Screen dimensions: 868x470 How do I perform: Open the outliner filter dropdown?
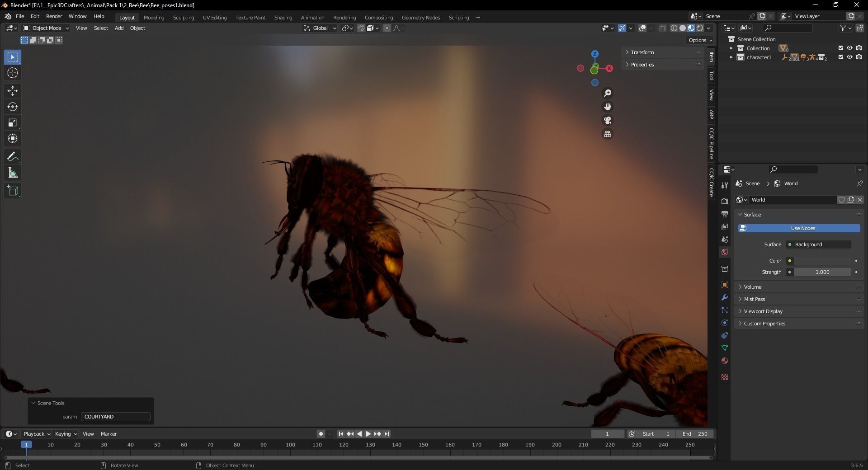click(845, 28)
